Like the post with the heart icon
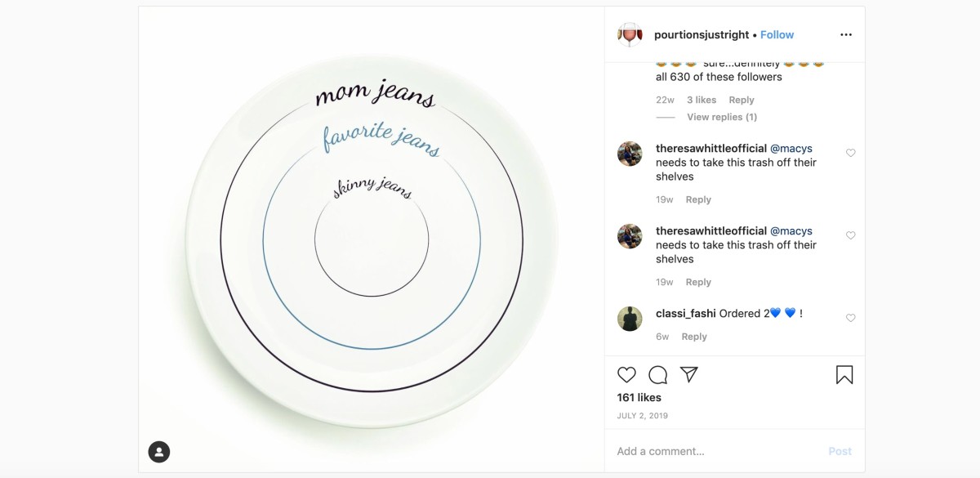This screenshot has height=478, width=980. point(626,375)
